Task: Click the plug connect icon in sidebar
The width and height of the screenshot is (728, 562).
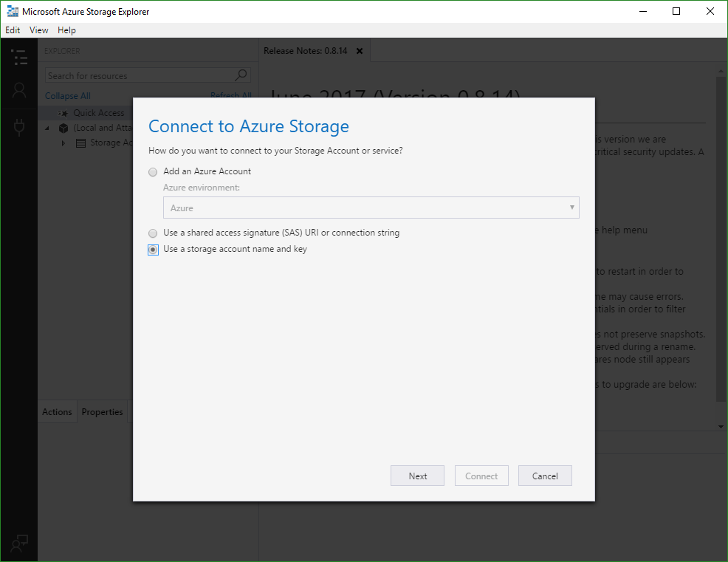Action: 19,127
